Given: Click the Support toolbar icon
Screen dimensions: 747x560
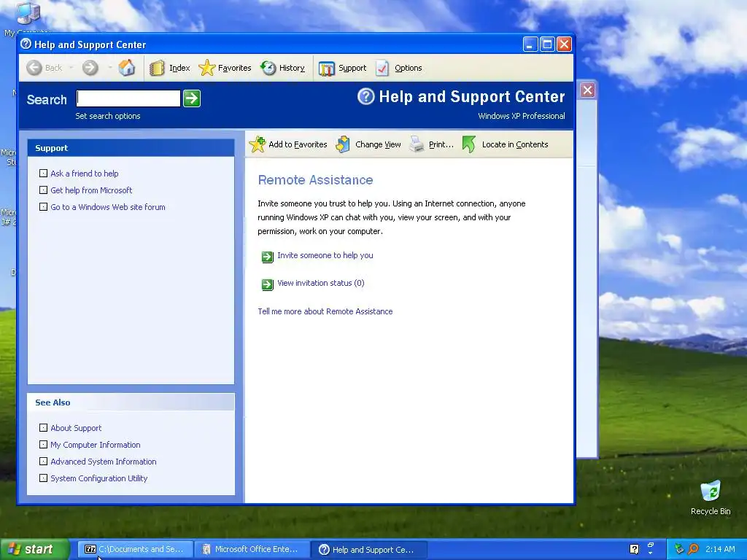Looking at the screenshot, I should pos(327,69).
